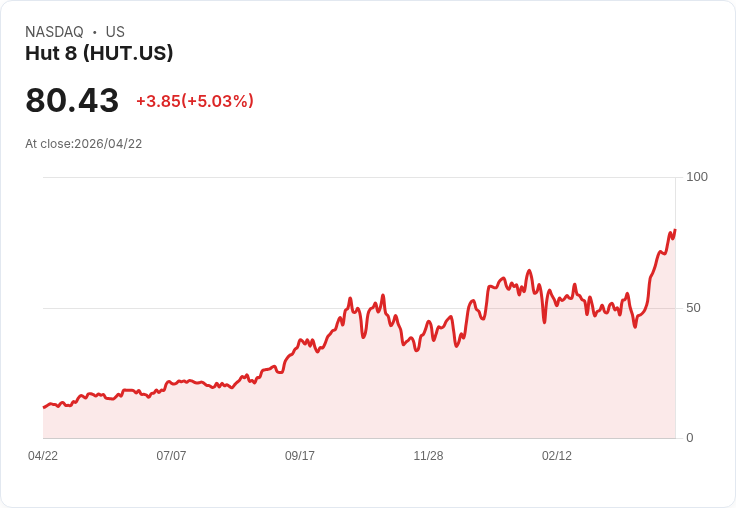736x508 pixels.
Task: Click the 50 y-axis value label
Action: pyautogui.click(x=693, y=308)
